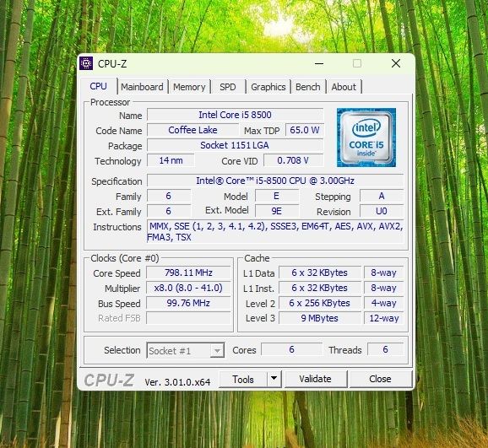Image resolution: width=488 pixels, height=448 pixels.
Task: Switch to the Mainboard tab
Action: (x=142, y=87)
